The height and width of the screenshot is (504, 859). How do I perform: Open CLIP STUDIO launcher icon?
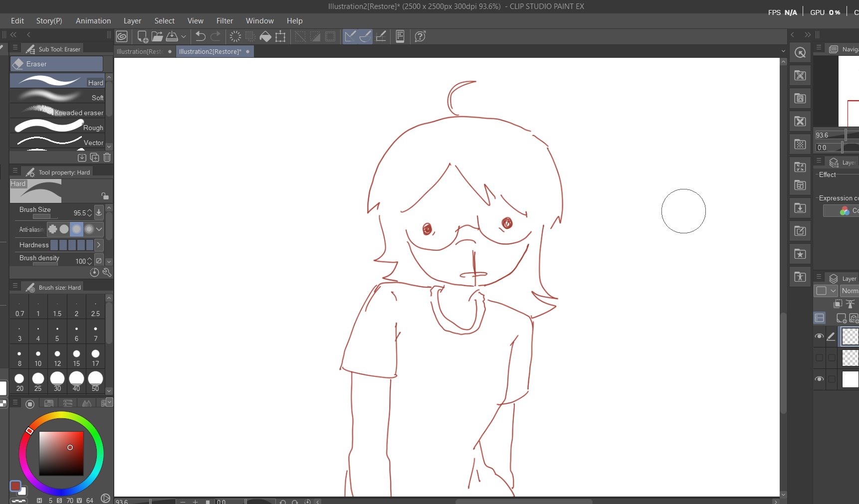(x=122, y=36)
